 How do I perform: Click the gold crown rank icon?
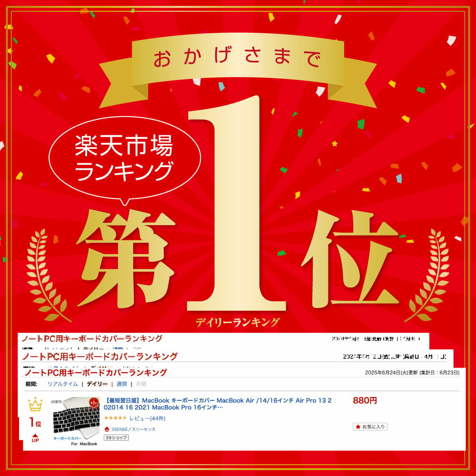(x=35, y=404)
